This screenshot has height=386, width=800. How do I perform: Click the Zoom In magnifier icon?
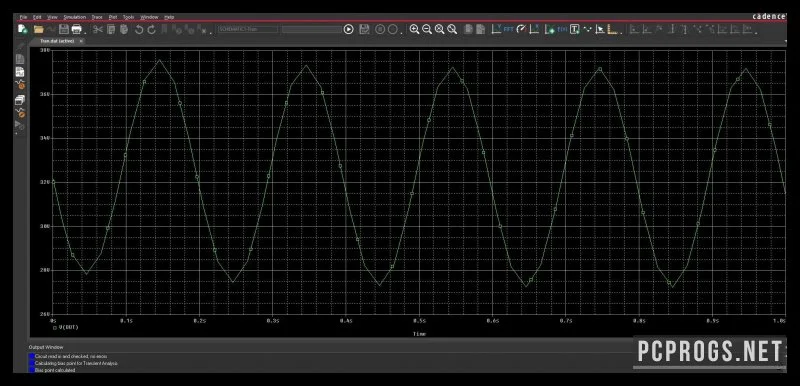(x=414, y=29)
